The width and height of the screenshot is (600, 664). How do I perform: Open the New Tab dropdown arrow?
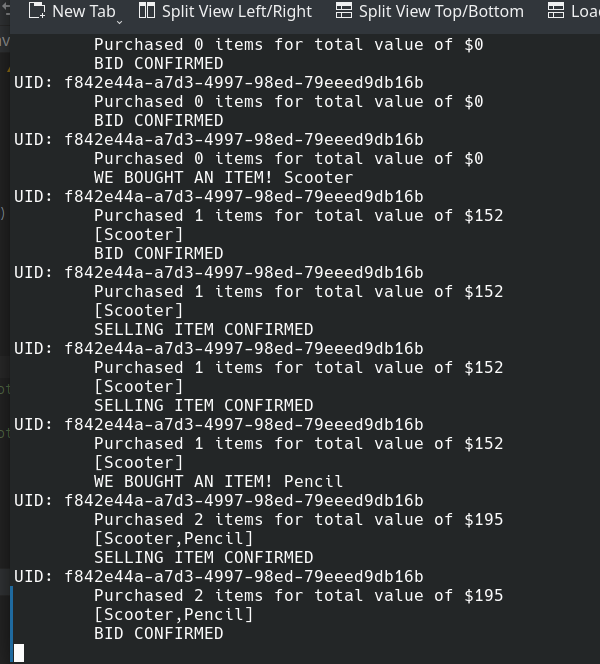120,19
